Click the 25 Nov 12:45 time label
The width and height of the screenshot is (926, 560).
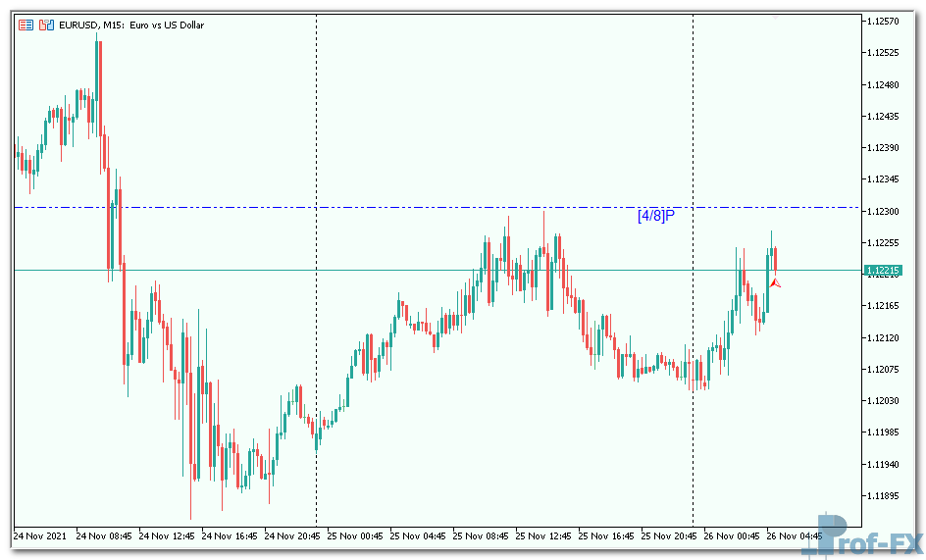(x=544, y=536)
